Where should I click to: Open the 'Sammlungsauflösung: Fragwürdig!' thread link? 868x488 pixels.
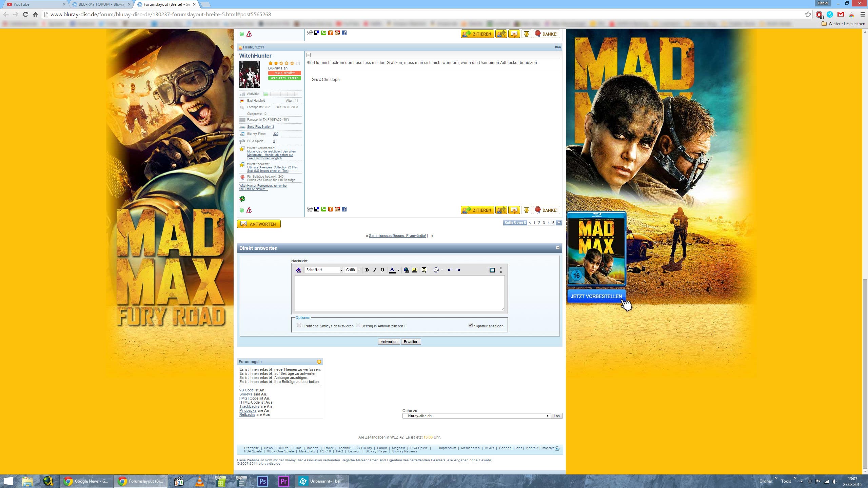397,236
